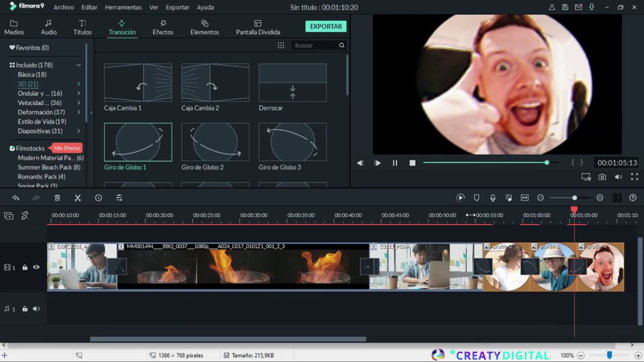Expand the Diapositivas (31) arrow
644x362 pixels.
(78, 131)
